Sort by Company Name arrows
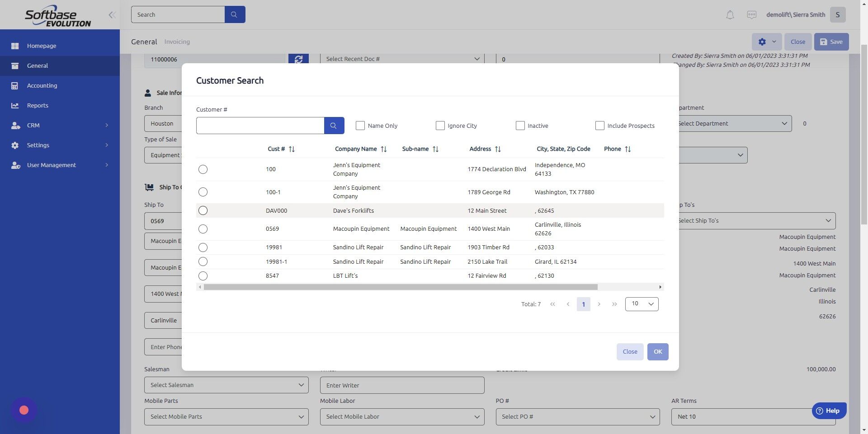The image size is (868, 434). [384, 149]
